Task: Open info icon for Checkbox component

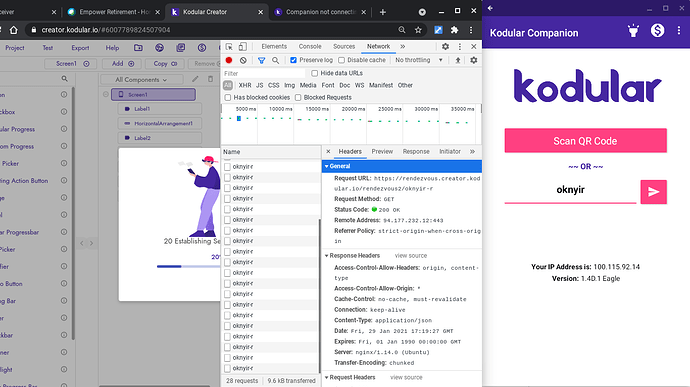Action: click(64, 112)
